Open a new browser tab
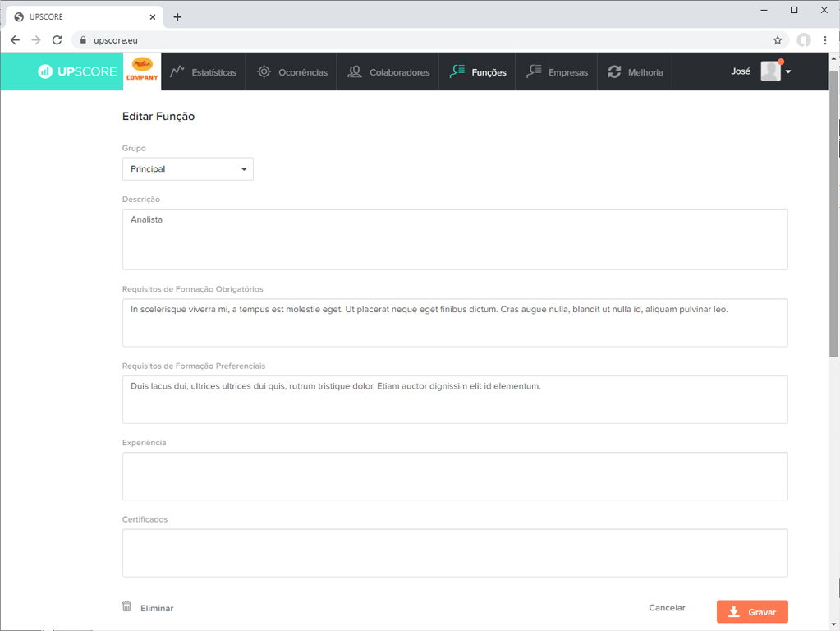This screenshot has height=631, width=840. pos(177,17)
